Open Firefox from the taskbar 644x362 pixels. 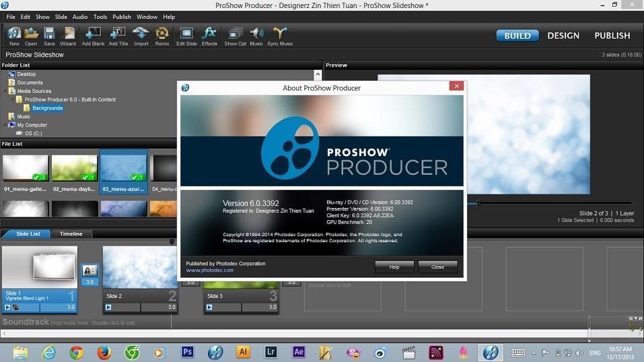click(104, 353)
